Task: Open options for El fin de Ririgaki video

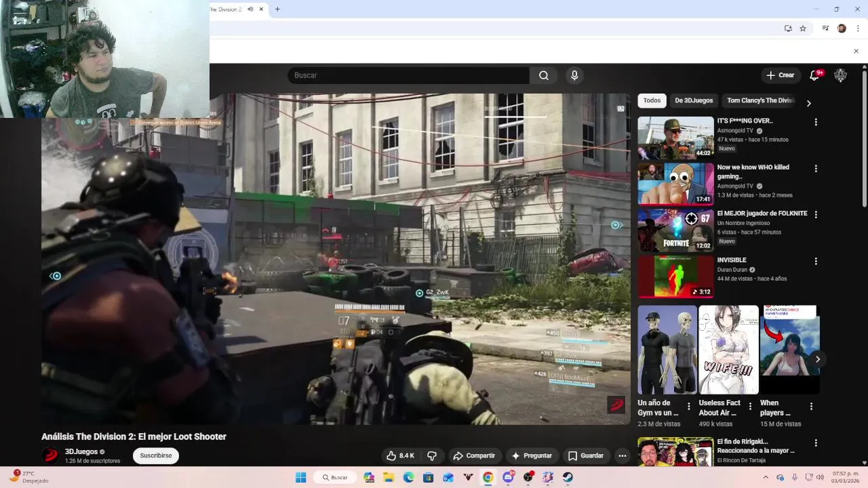Action: tap(816, 443)
